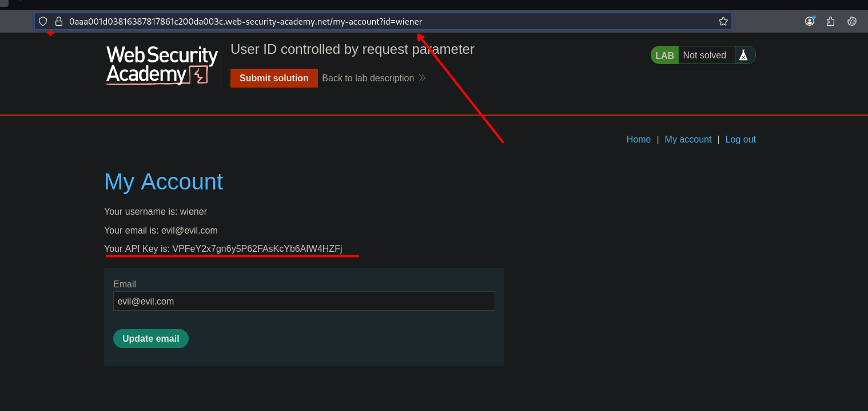Click the green LAB badge

pyautogui.click(x=664, y=55)
